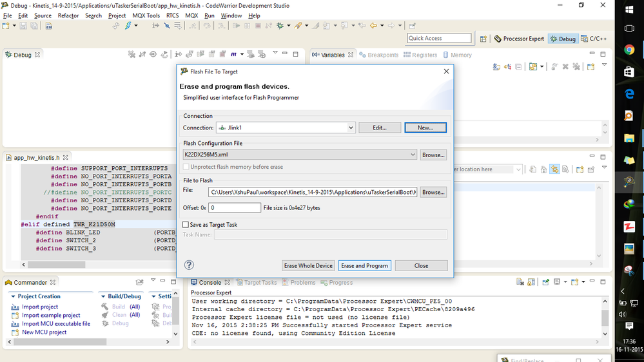Switch to Target Tasks tab

[x=257, y=282]
